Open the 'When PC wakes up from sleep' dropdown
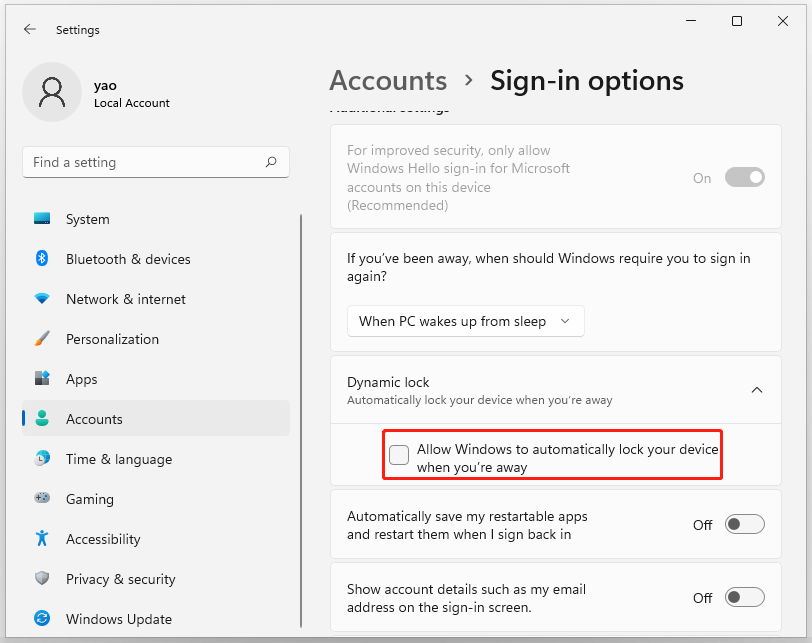The height and width of the screenshot is (643, 812). pyautogui.click(x=465, y=321)
